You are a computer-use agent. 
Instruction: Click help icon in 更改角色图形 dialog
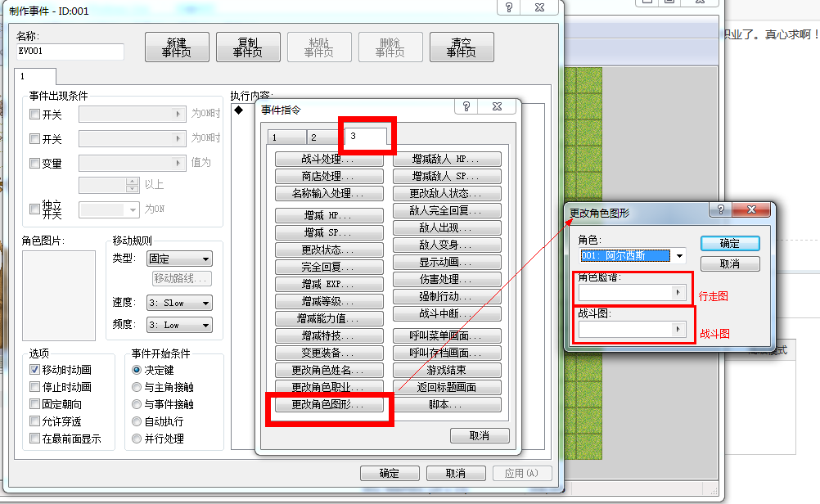[x=721, y=209]
